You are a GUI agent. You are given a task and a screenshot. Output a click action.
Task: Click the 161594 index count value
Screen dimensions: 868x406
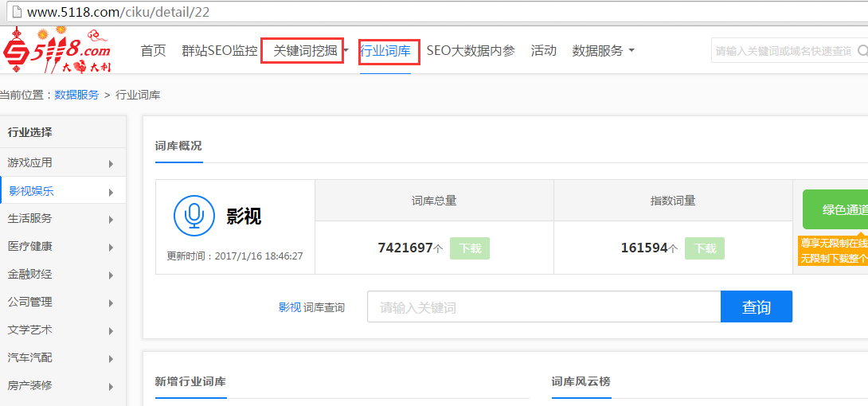pyautogui.click(x=643, y=248)
